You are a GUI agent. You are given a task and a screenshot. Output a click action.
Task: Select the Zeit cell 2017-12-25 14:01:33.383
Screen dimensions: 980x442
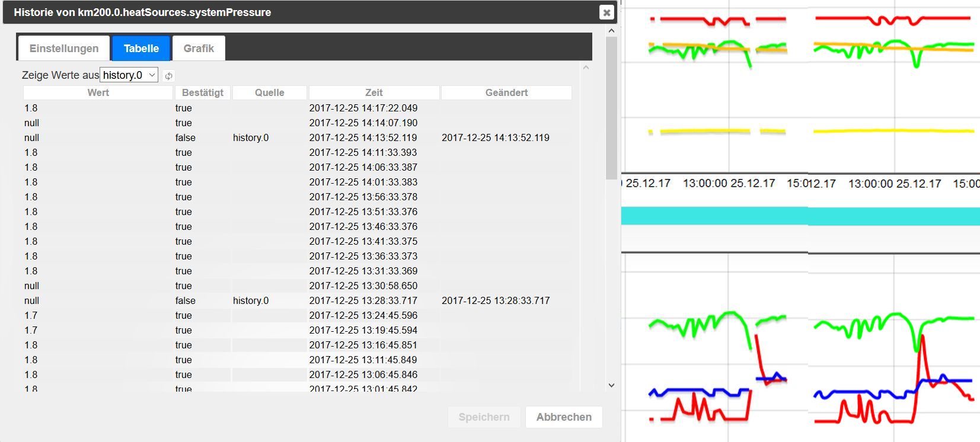(363, 182)
